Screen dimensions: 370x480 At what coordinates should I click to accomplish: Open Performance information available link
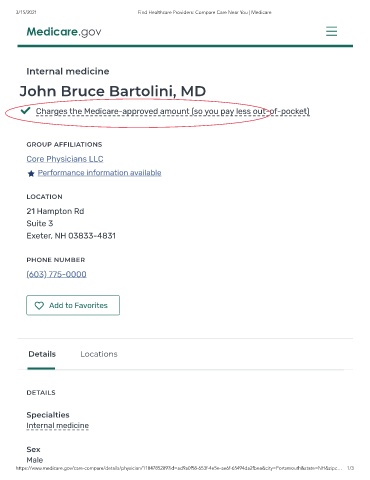pyautogui.click(x=99, y=173)
